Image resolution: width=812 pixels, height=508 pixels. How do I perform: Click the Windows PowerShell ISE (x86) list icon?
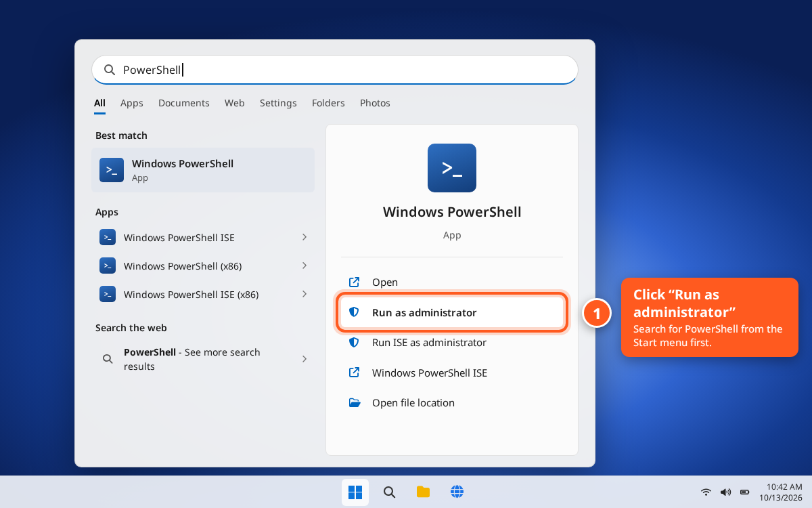108,294
